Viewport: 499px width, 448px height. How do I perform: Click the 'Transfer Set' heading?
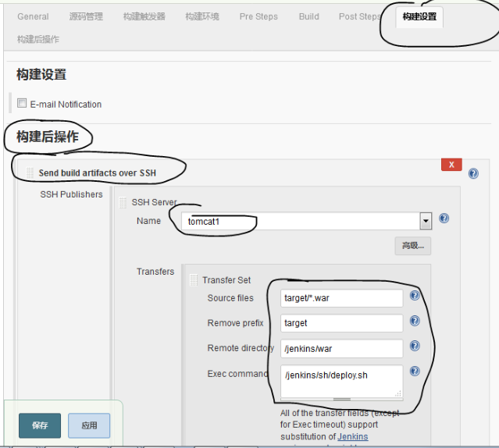(x=226, y=280)
